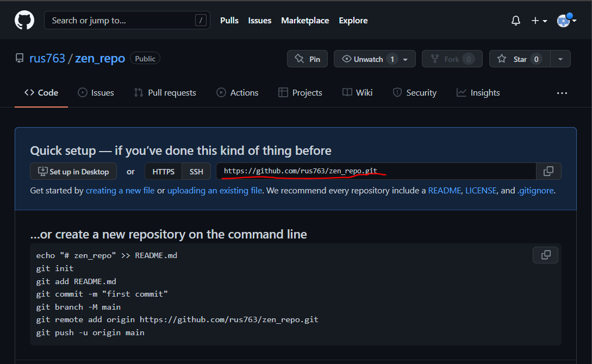Copy the command line setup snippet
The width and height of the screenshot is (592, 364).
pos(546,255)
